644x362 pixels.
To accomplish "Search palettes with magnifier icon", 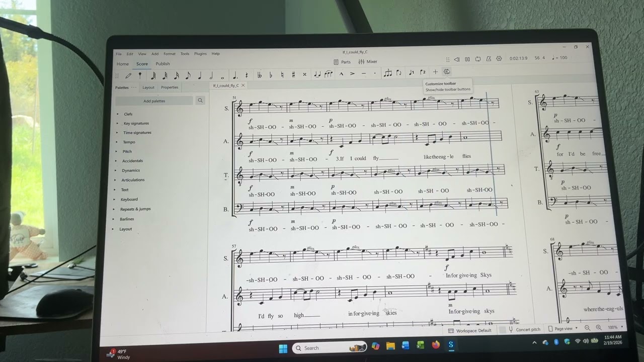I will [200, 101].
